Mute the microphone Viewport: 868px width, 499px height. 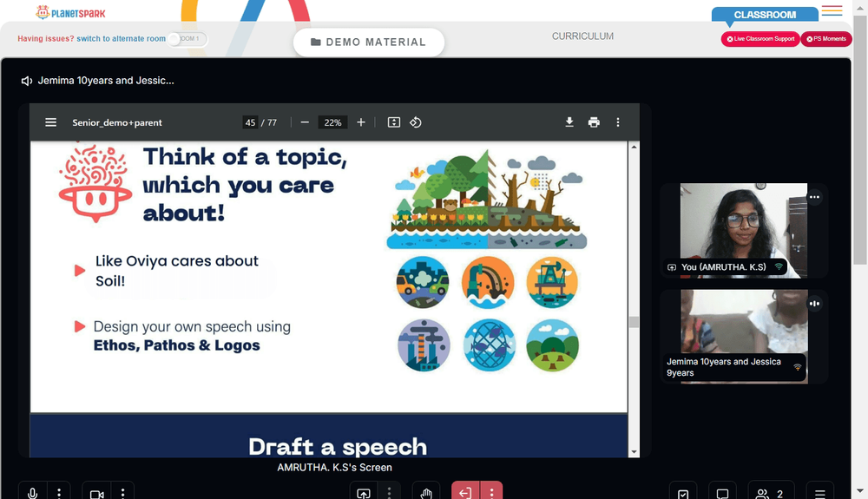click(33, 492)
